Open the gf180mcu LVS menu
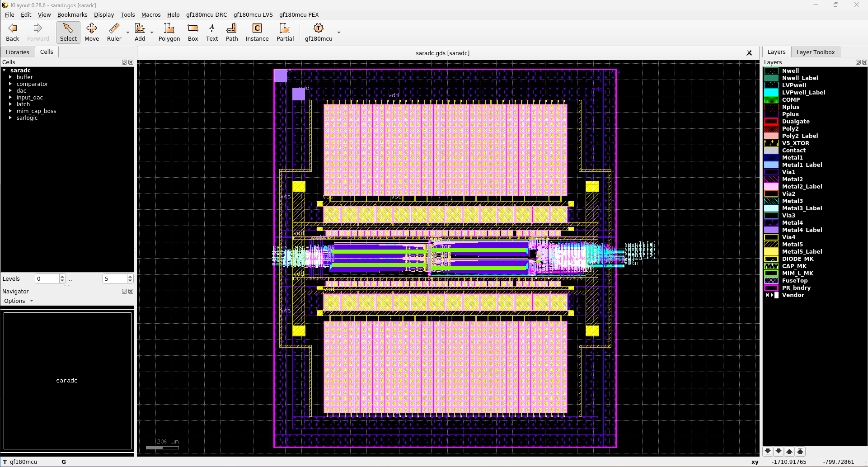This screenshot has height=467, width=868. click(x=253, y=14)
